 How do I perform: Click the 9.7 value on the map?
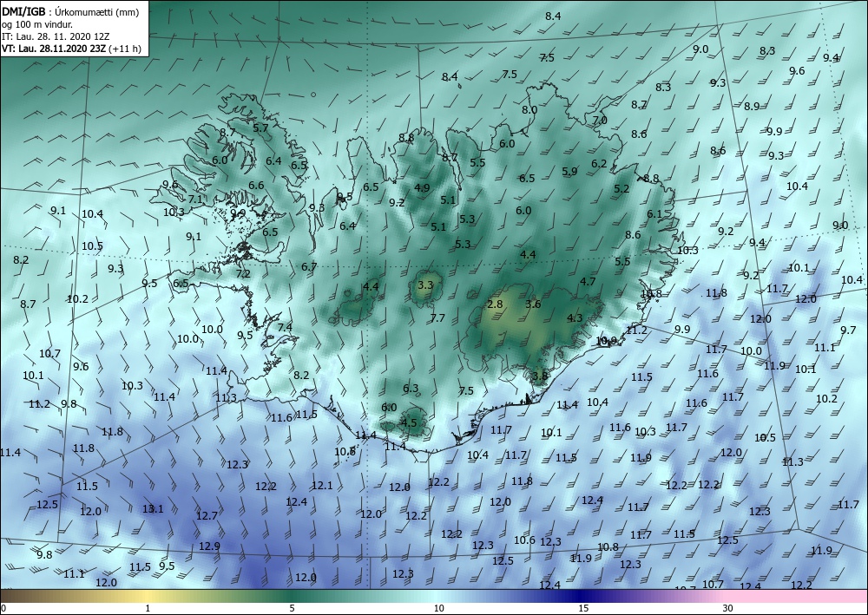coord(848,330)
